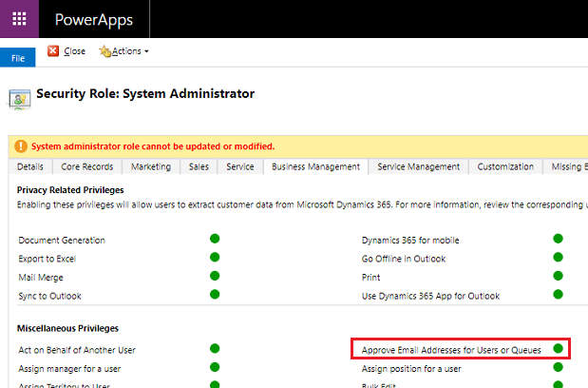This screenshot has height=388, width=588.
Task: Click the Go Offline in Outlook label
Action: 404,259
